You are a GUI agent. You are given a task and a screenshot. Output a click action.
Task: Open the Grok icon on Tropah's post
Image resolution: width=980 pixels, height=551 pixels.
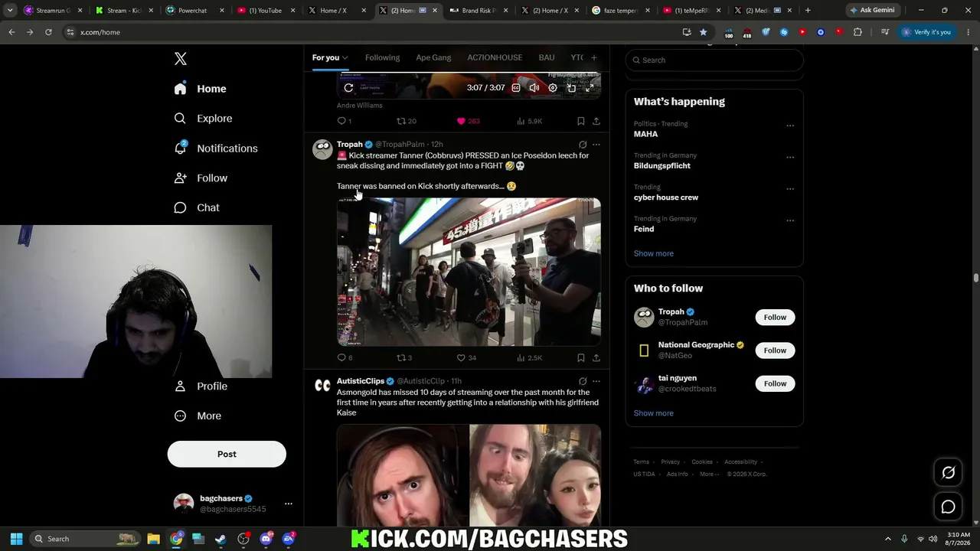583,145
